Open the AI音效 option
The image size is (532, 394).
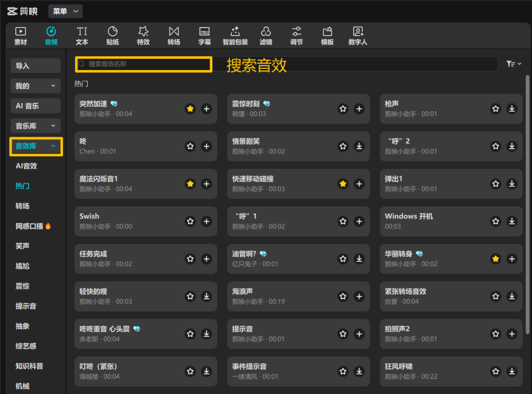[26, 166]
